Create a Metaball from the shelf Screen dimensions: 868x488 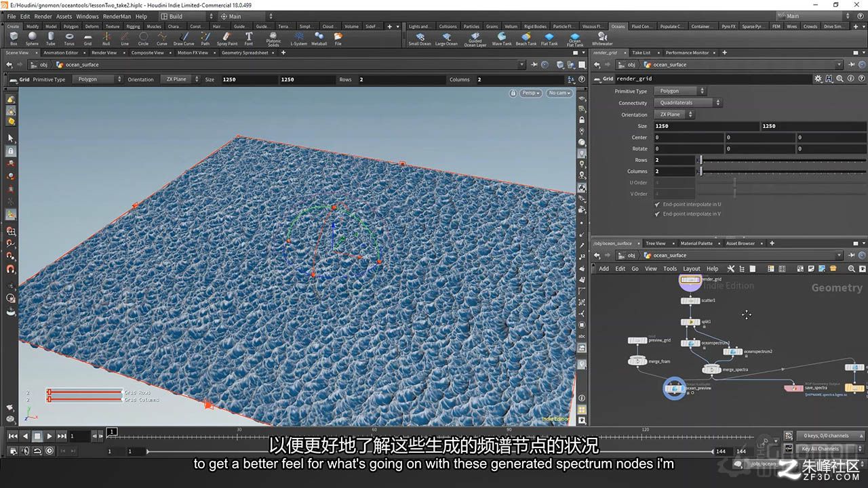click(x=319, y=38)
